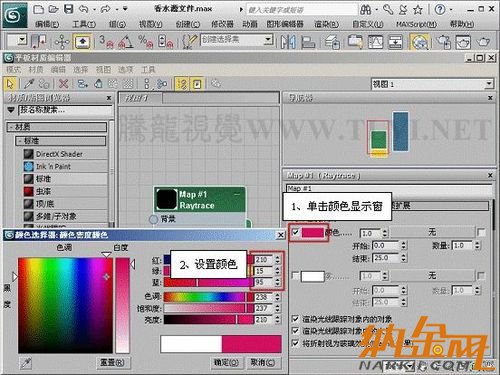Toggle the map enable checkbox in fog row
Viewport: 500px width, 375px height.
pos(481,276)
